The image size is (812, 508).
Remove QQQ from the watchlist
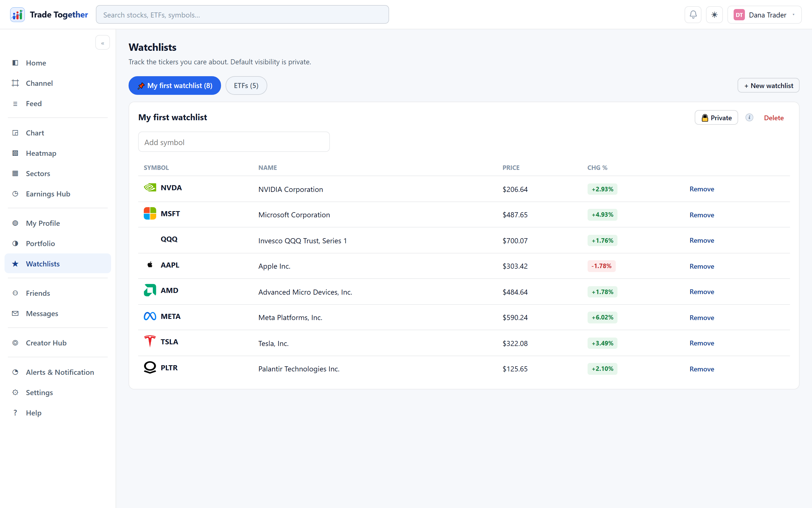click(701, 240)
